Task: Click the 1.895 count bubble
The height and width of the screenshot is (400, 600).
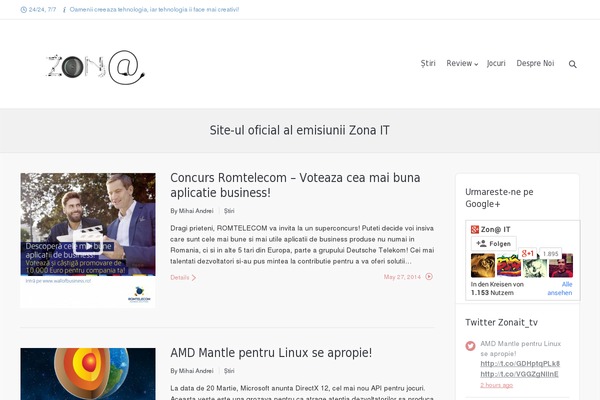Action: tap(550, 254)
